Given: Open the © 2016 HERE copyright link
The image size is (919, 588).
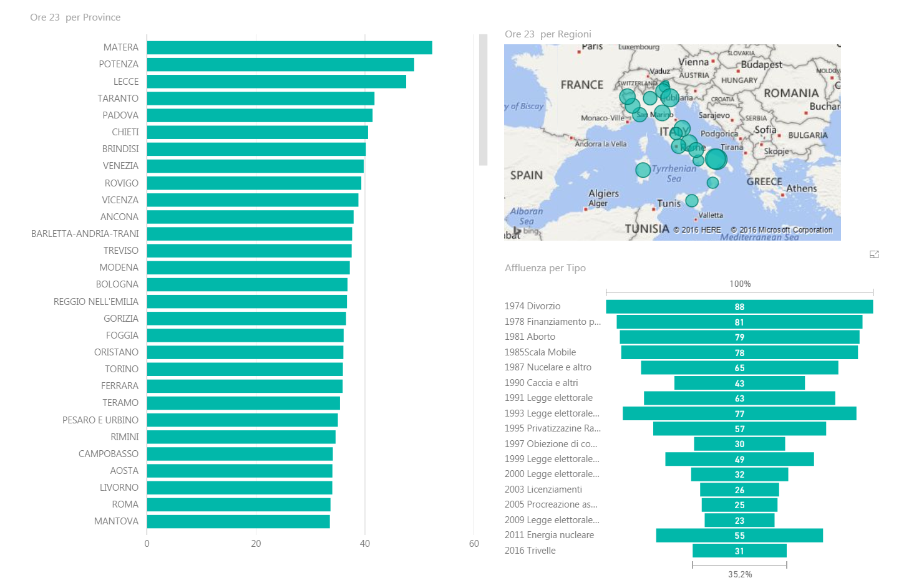Looking at the screenshot, I should 697,230.
